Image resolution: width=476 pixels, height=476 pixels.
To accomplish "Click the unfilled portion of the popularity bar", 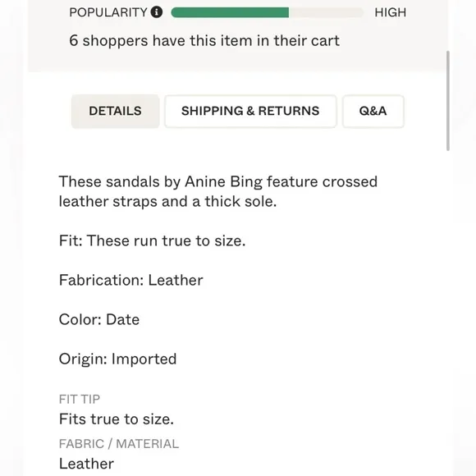I will 326,12.
